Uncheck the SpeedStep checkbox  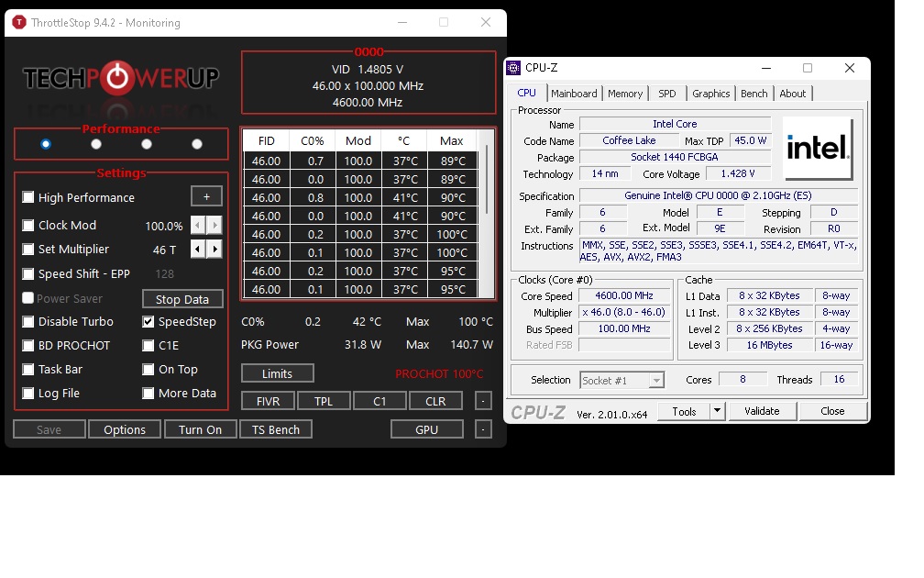click(x=148, y=321)
